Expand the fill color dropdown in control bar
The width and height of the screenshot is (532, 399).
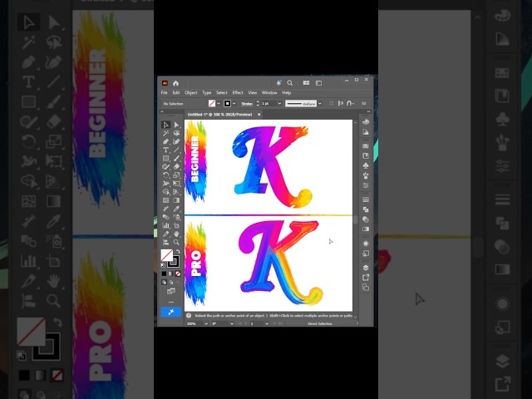[219, 103]
